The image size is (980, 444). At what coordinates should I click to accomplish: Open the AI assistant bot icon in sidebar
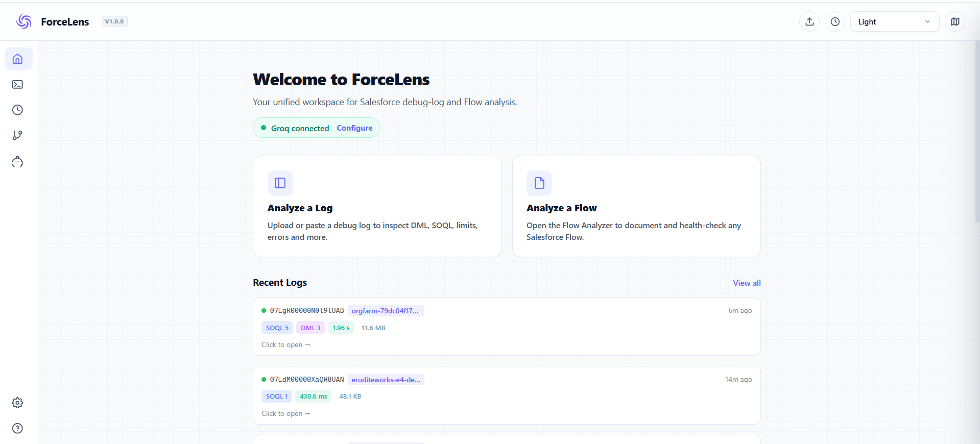pos(18,162)
